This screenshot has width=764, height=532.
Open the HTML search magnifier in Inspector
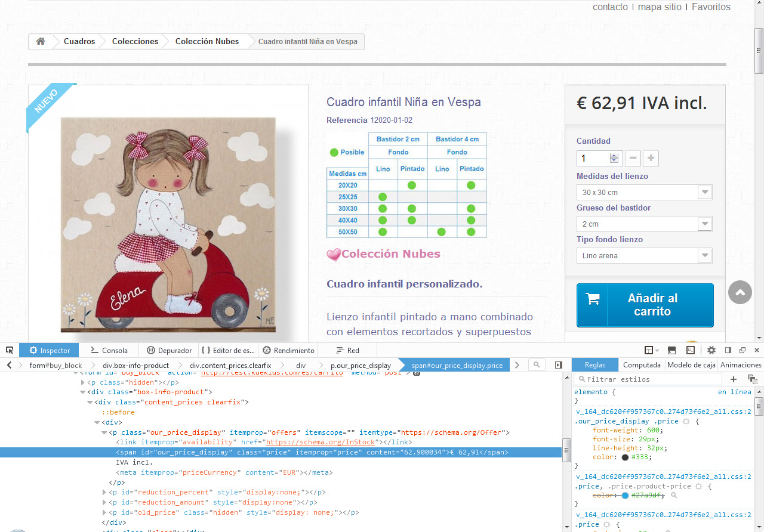537,365
